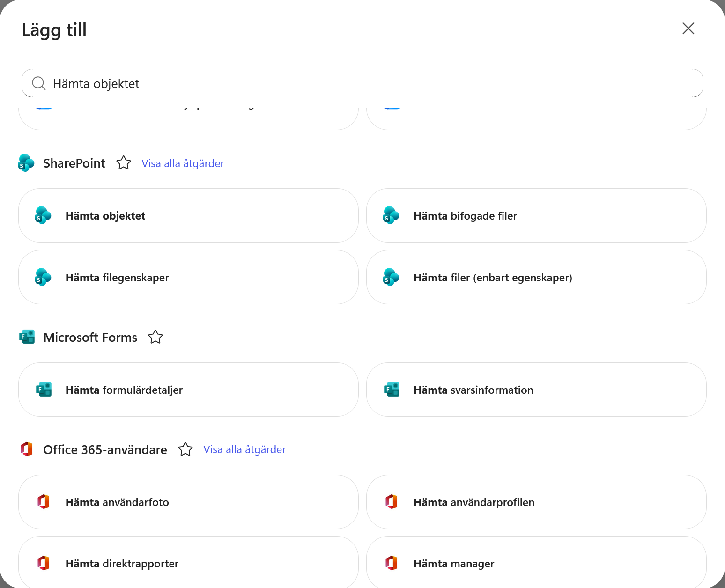
Task: Click the 'Microsoft Forms' connector heading text
Action: [90, 338]
